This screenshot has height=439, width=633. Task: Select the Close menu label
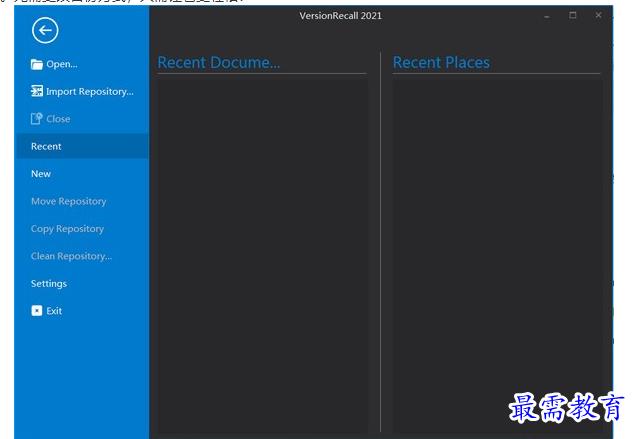click(x=58, y=119)
